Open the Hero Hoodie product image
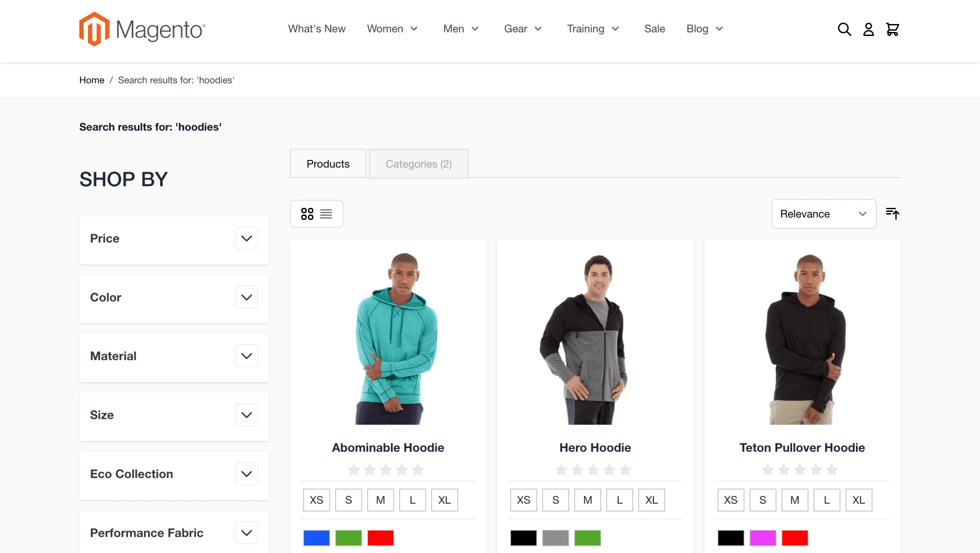Screen dimensions: 980x553 595,338
